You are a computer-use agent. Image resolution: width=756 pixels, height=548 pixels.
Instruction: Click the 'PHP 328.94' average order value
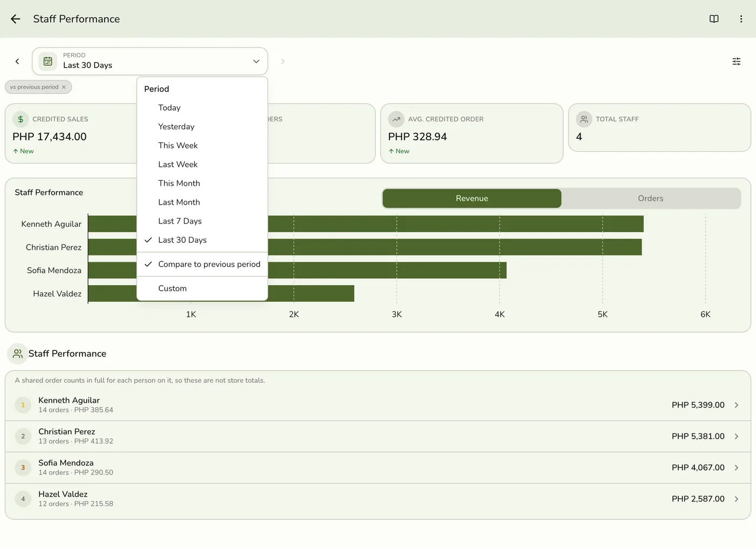point(417,137)
